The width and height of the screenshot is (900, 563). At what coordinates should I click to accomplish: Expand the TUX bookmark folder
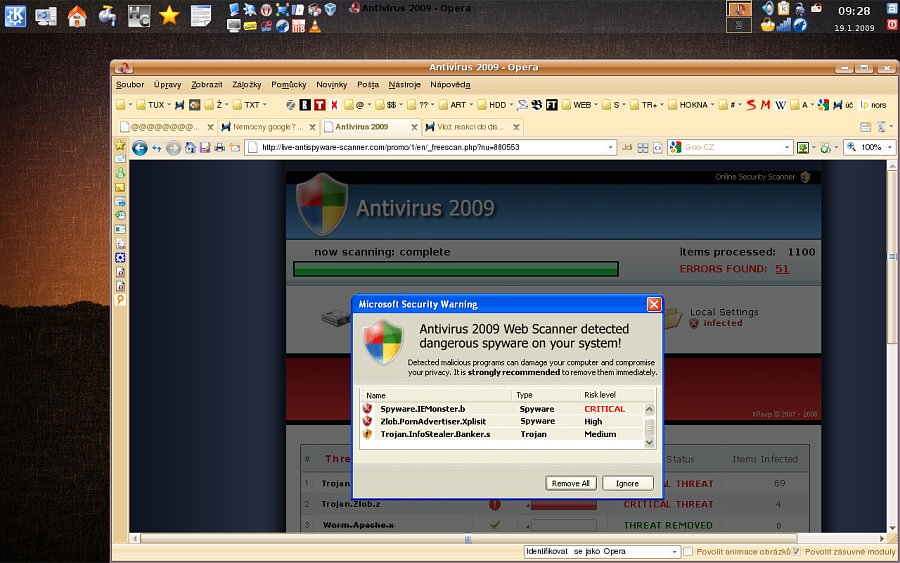(153, 105)
